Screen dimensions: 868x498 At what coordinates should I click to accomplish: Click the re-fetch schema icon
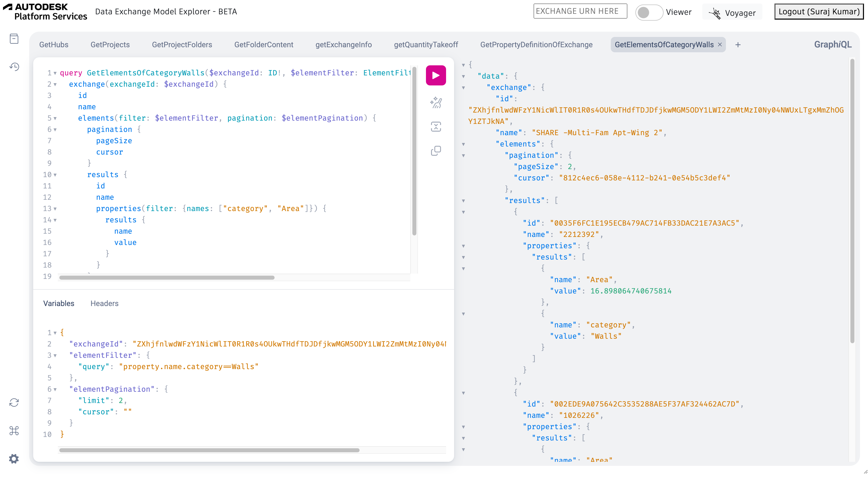pyautogui.click(x=14, y=402)
